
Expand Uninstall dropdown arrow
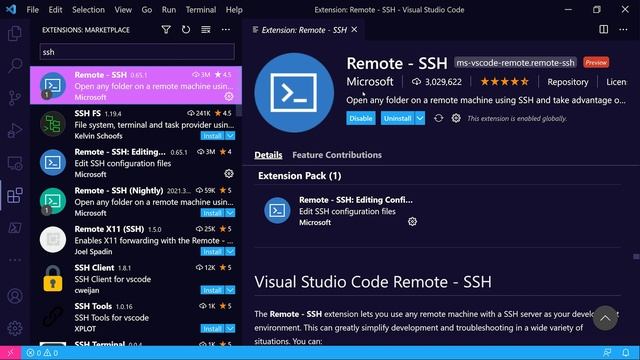coord(420,118)
